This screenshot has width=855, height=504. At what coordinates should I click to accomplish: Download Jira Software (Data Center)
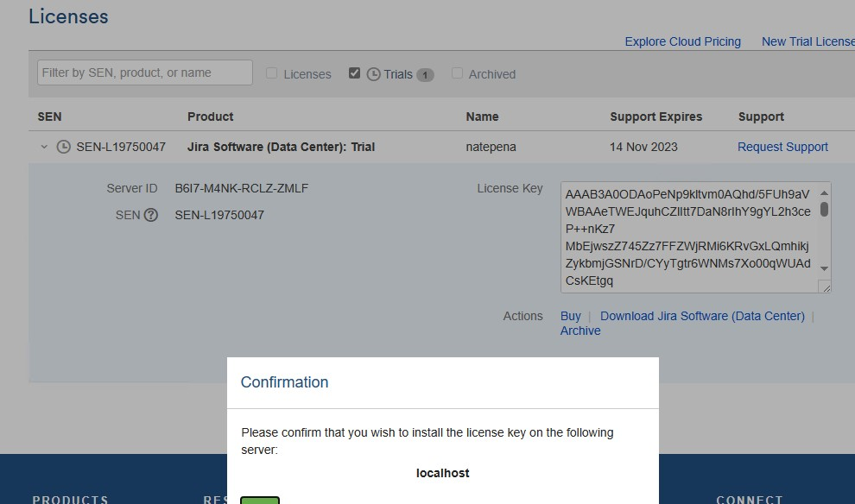click(701, 316)
